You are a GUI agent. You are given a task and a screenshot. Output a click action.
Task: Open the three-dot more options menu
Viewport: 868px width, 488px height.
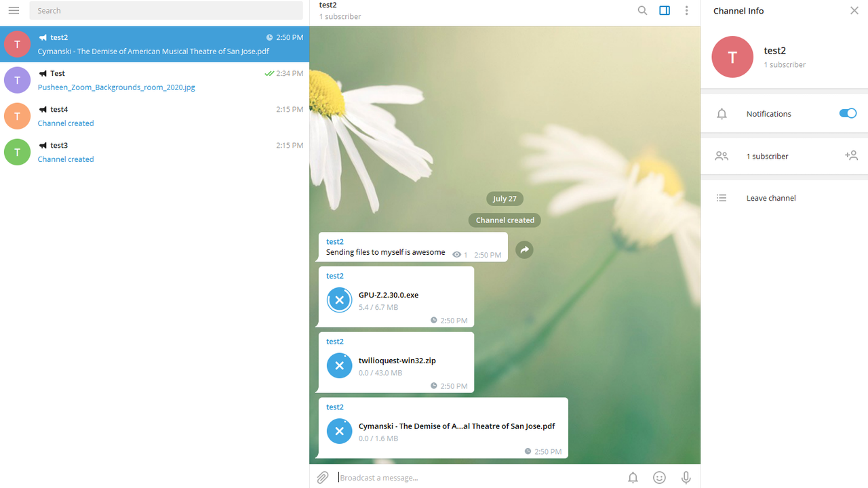pos(686,11)
